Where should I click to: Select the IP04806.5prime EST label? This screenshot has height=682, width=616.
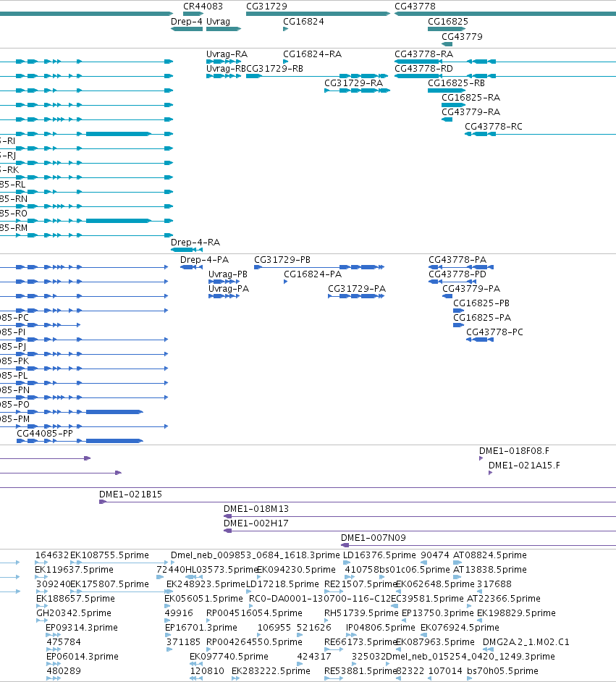381,628
